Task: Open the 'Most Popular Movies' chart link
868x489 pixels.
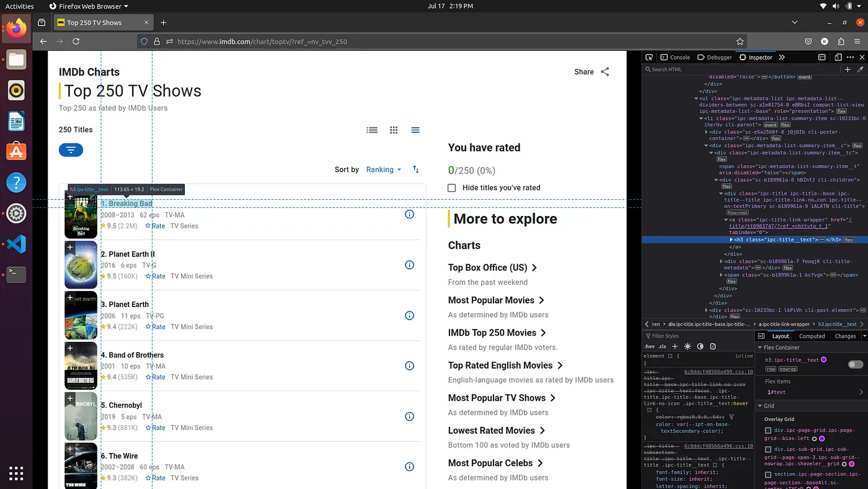Action: click(496, 300)
